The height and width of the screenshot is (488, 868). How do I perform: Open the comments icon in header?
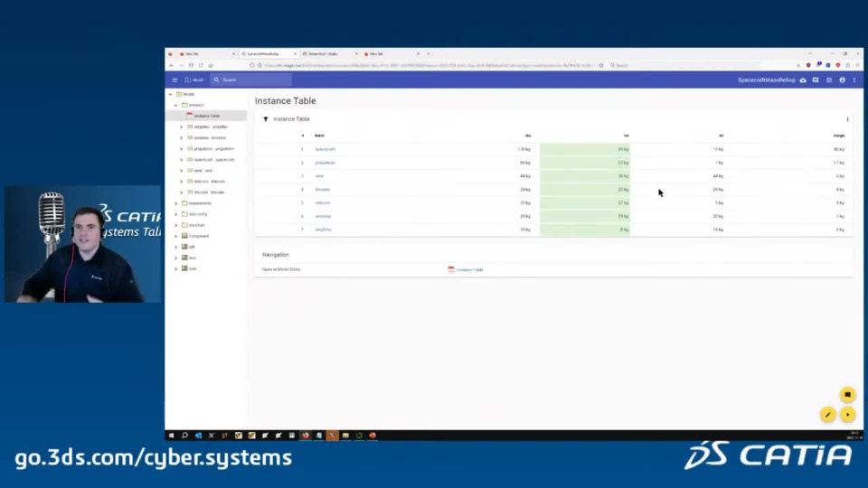point(816,80)
